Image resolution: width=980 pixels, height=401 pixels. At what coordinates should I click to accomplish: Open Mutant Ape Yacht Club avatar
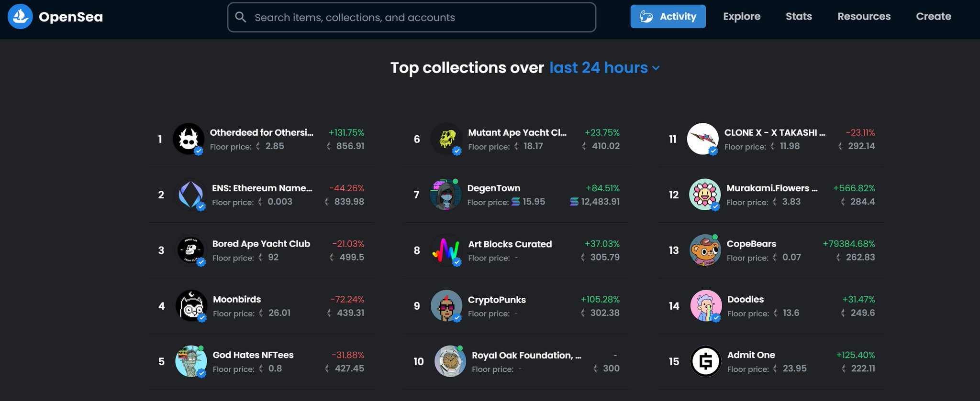pyautogui.click(x=446, y=139)
